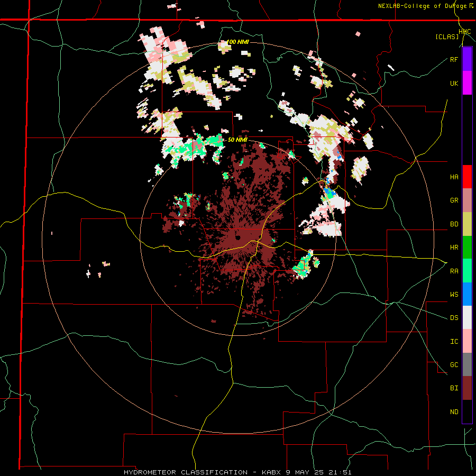Click the UK magenta legend swatch
This screenshot has height=476, width=476.
467,83
